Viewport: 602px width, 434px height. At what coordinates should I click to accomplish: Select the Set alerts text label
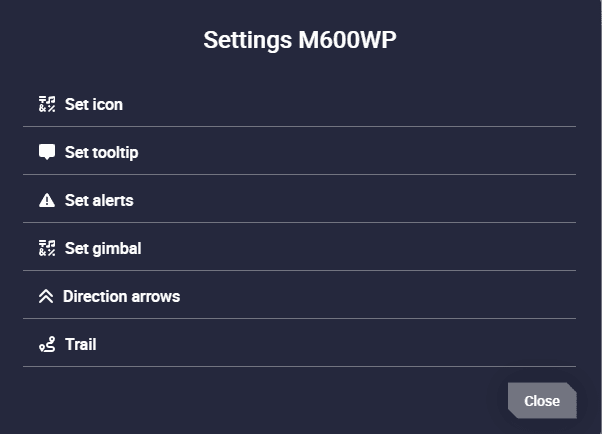tap(99, 200)
